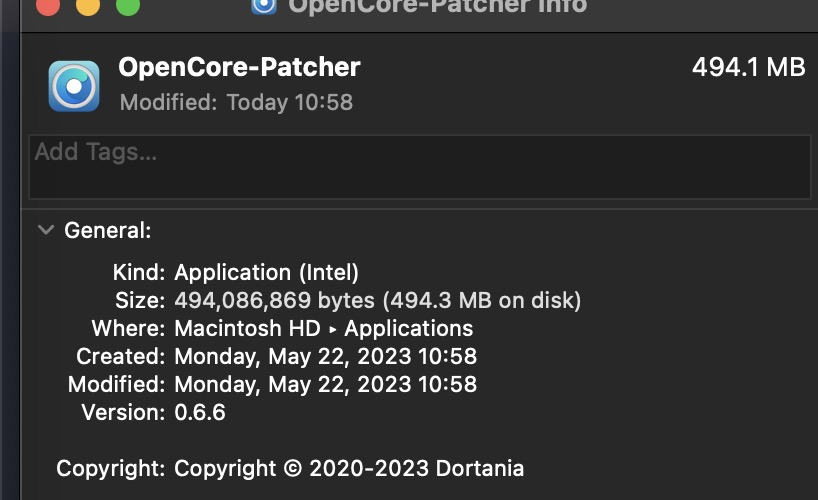The image size is (818, 500).
Task: Click the Version number 0.6.6
Action: 200,412
